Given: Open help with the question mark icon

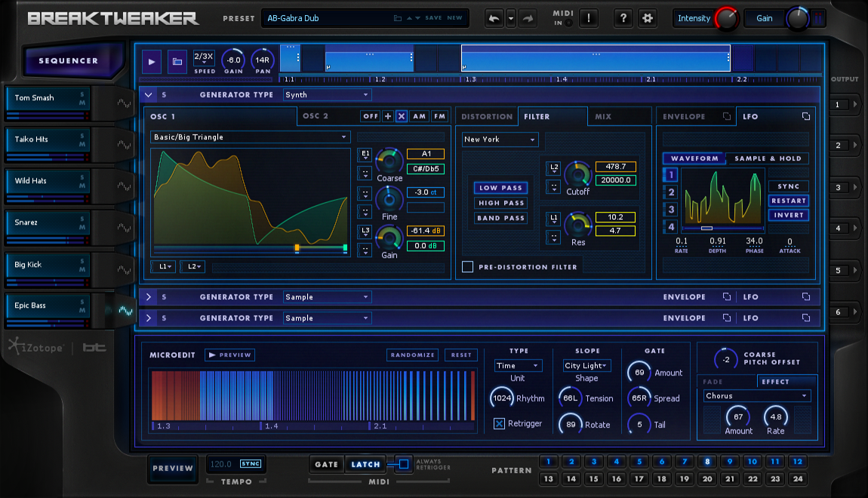Looking at the screenshot, I should [x=623, y=18].
